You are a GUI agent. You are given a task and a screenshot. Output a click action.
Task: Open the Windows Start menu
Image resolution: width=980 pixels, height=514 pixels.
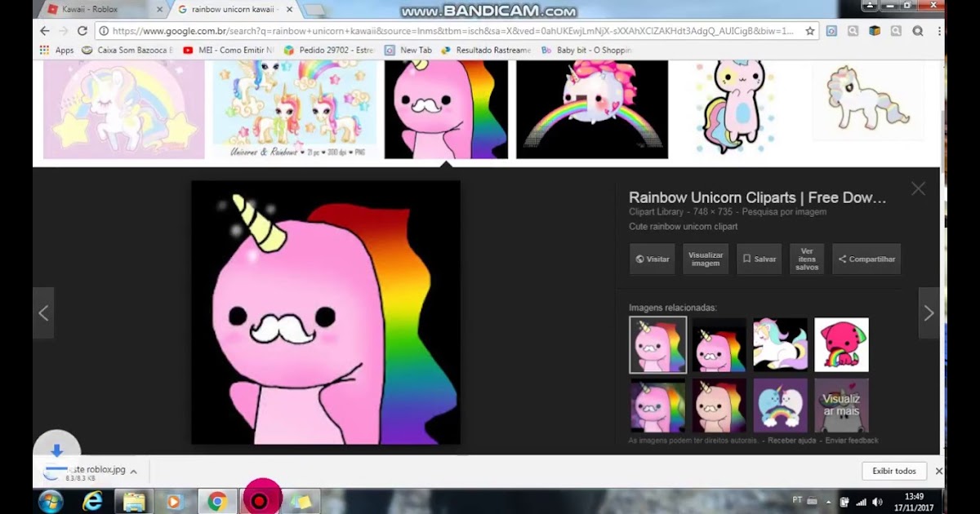pyautogui.click(x=51, y=501)
